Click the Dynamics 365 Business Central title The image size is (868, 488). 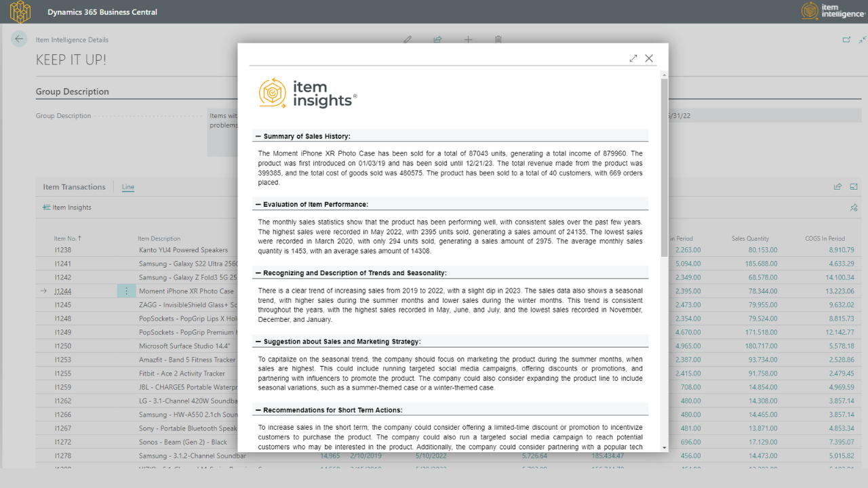coord(102,12)
